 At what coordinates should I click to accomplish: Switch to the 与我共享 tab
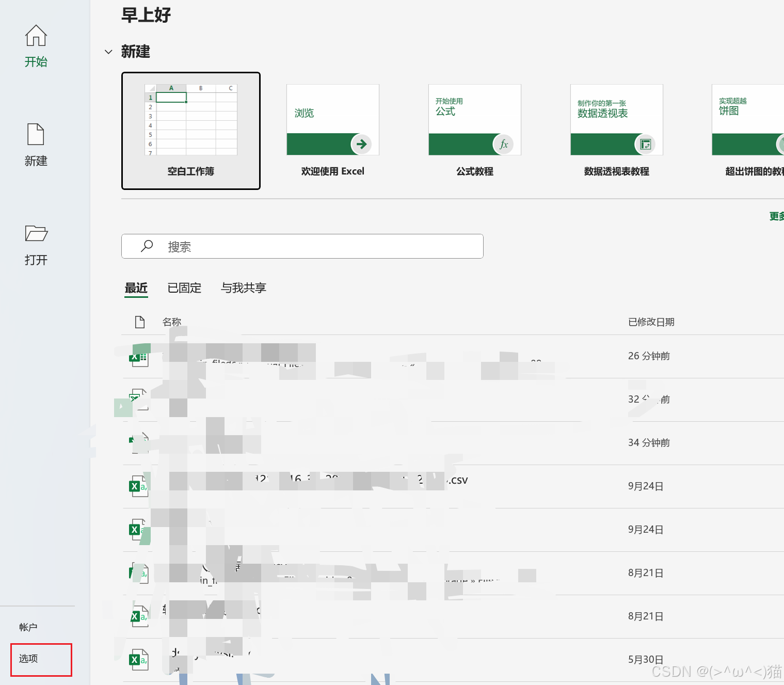point(244,288)
